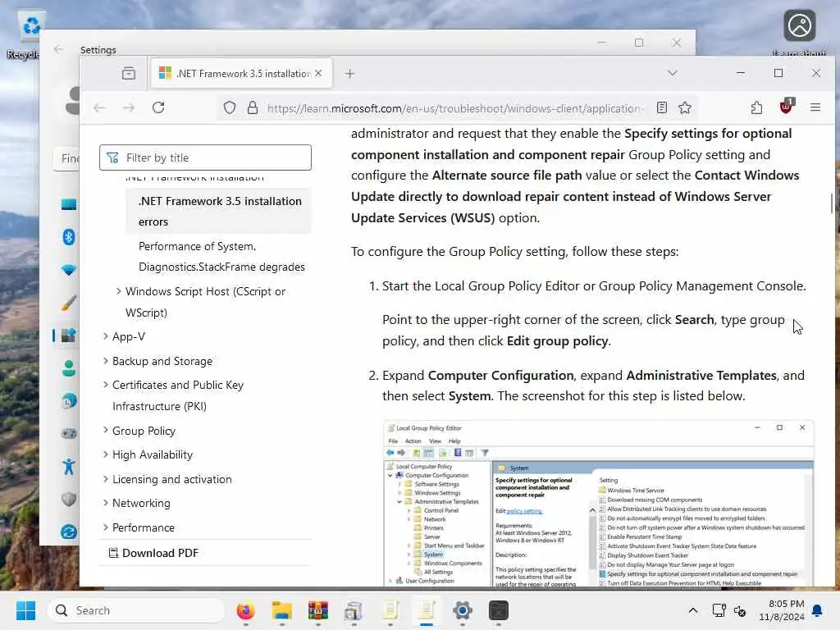Open Bluetooth section in Settings sidebar
The width and height of the screenshot is (840, 630).
click(x=69, y=237)
